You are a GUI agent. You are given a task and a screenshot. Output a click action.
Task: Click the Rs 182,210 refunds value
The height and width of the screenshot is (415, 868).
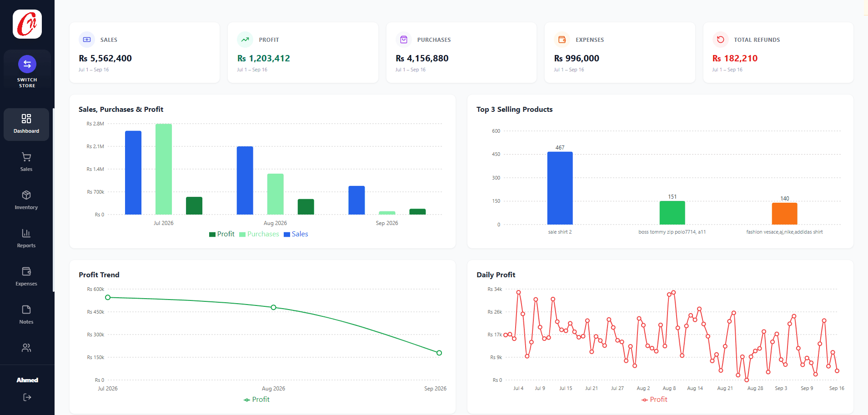[735, 58]
